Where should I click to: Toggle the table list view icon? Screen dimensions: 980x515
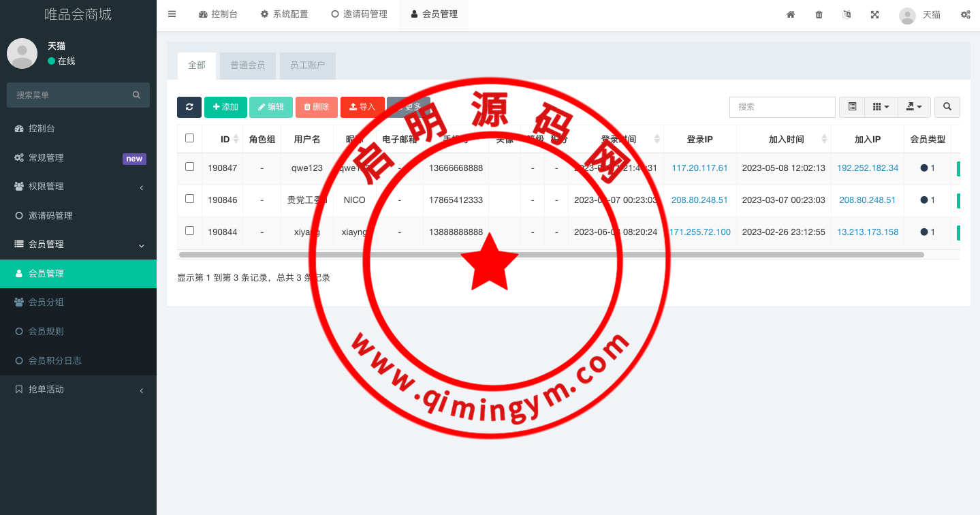(852, 107)
